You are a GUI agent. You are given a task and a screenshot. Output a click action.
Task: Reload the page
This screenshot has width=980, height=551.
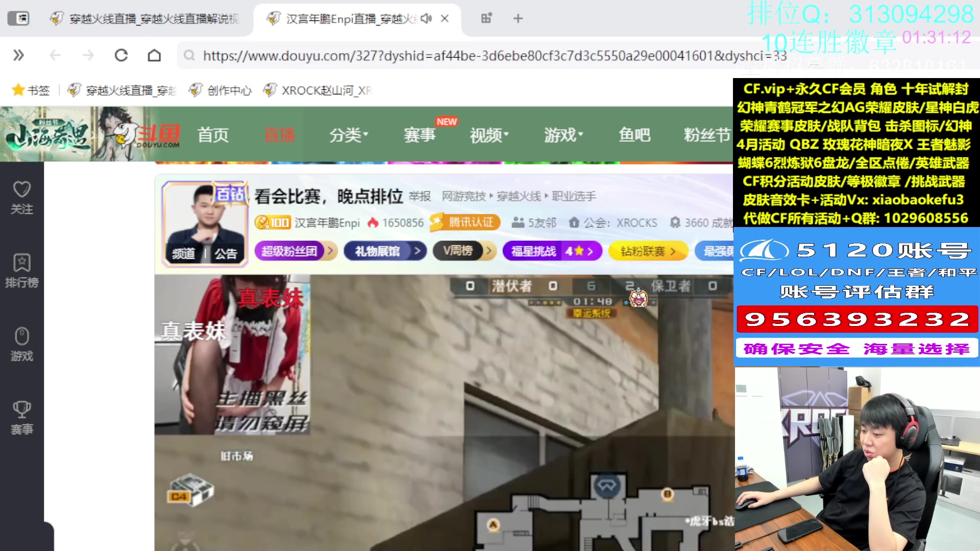(121, 55)
